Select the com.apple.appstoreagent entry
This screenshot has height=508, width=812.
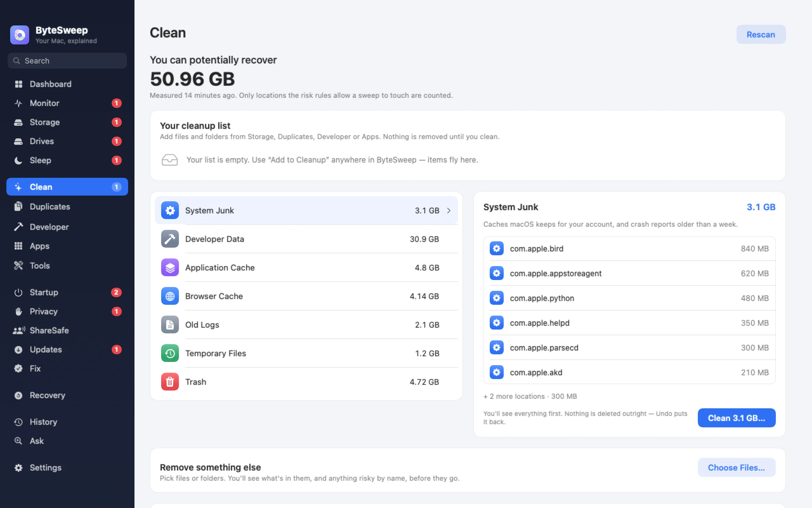(x=629, y=273)
